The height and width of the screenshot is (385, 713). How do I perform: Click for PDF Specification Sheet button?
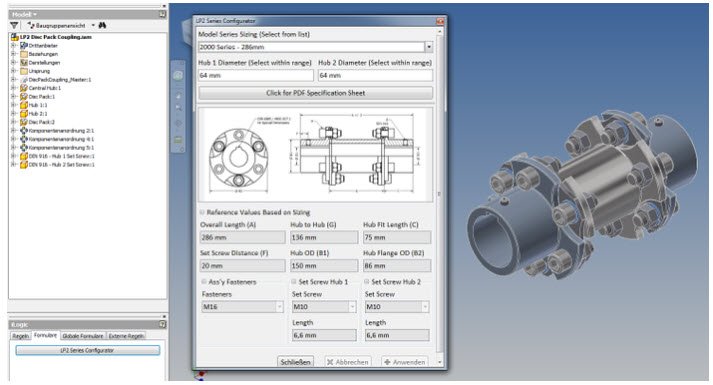(316, 93)
